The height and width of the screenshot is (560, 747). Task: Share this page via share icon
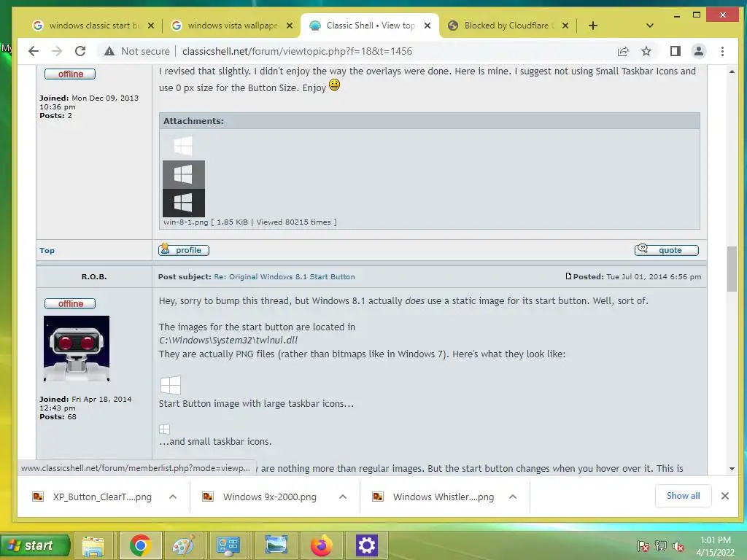click(x=623, y=51)
